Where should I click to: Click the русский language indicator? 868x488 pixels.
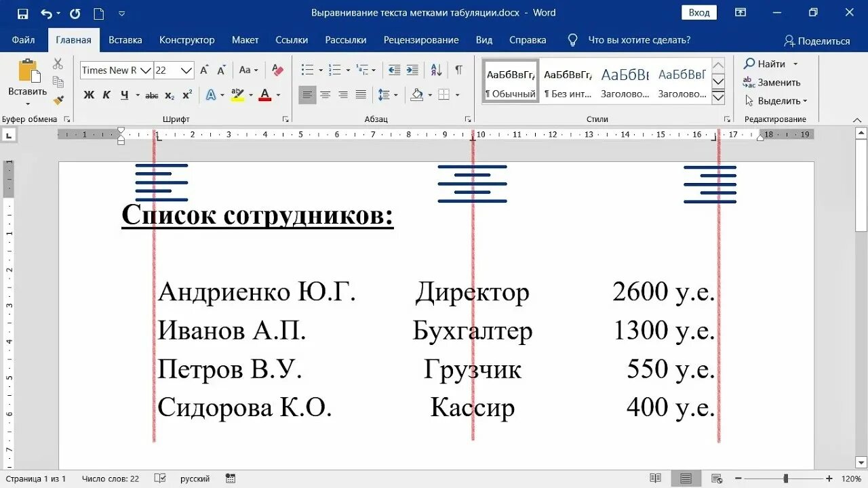(x=195, y=479)
